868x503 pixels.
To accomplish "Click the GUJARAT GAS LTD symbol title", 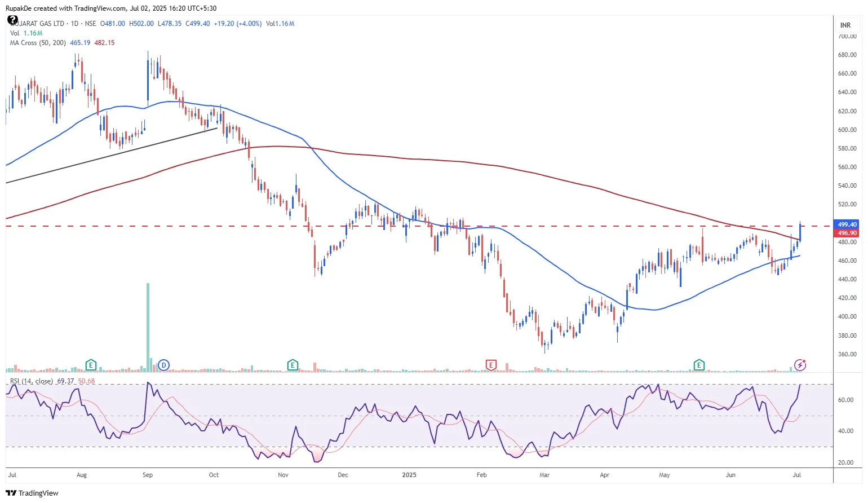I will (37, 24).
